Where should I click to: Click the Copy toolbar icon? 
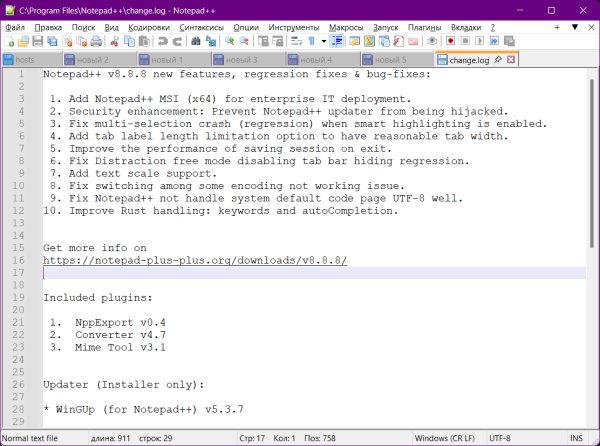click(129, 41)
